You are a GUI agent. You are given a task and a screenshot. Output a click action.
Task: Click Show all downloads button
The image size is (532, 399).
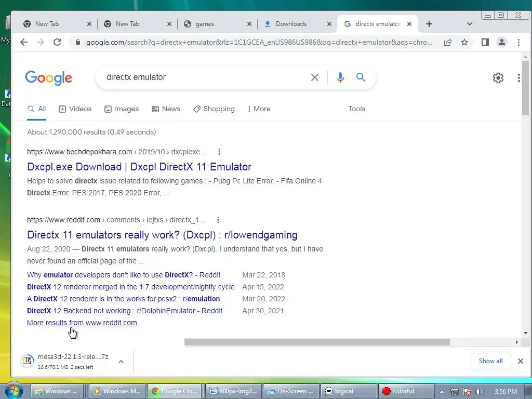click(x=490, y=361)
